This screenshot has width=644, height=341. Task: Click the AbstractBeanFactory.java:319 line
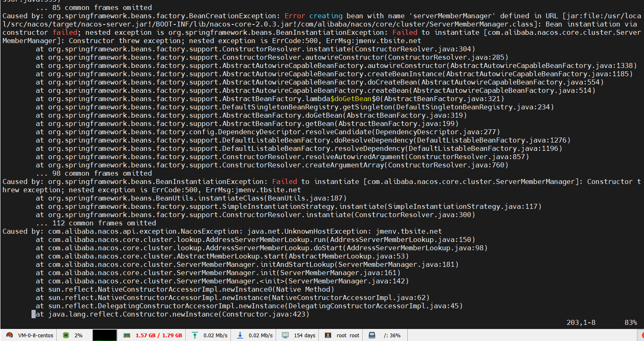251,115
